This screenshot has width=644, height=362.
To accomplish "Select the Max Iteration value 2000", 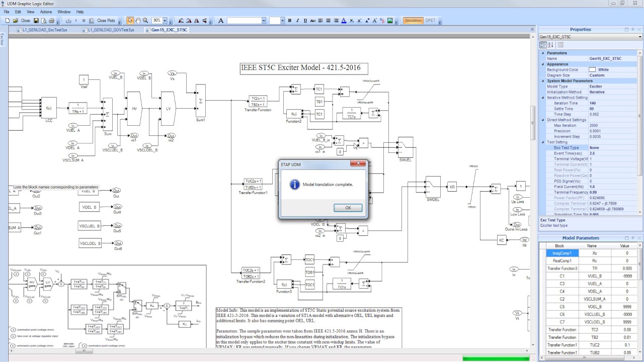I will tap(613, 125).
